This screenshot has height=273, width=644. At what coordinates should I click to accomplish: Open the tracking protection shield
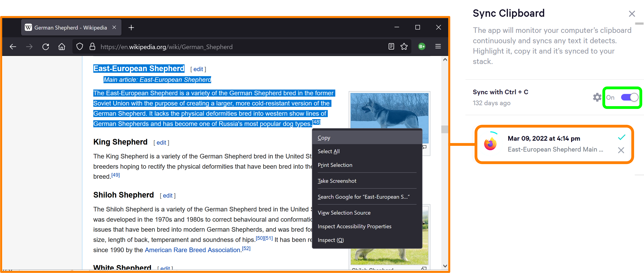point(79,47)
